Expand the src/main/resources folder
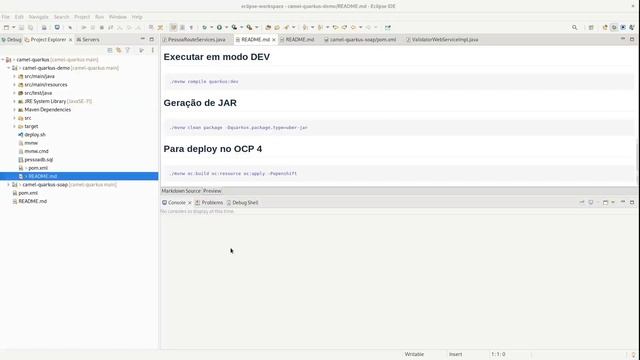Viewport: 640px width, 360px height. pos(14,84)
